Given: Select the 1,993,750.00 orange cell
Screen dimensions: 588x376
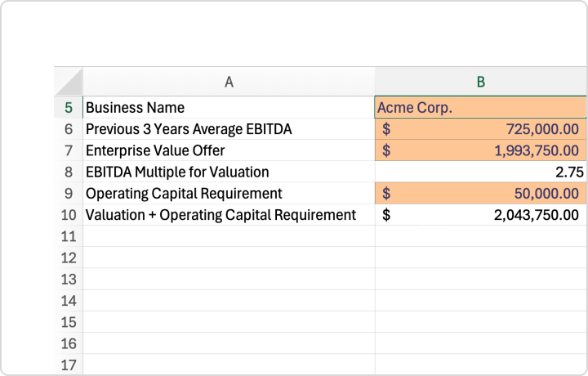Looking at the screenshot, I should [480, 150].
